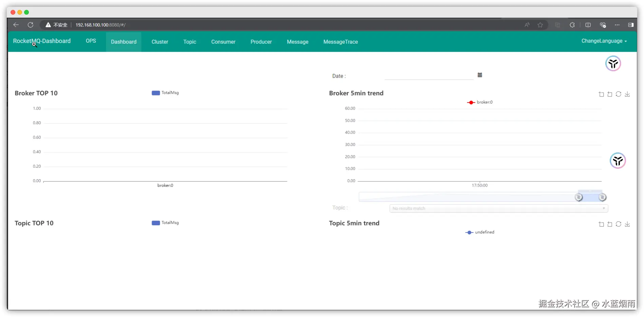644x317 pixels.
Task: Click zoom icon on Broker 5min trend
Action: pos(601,94)
